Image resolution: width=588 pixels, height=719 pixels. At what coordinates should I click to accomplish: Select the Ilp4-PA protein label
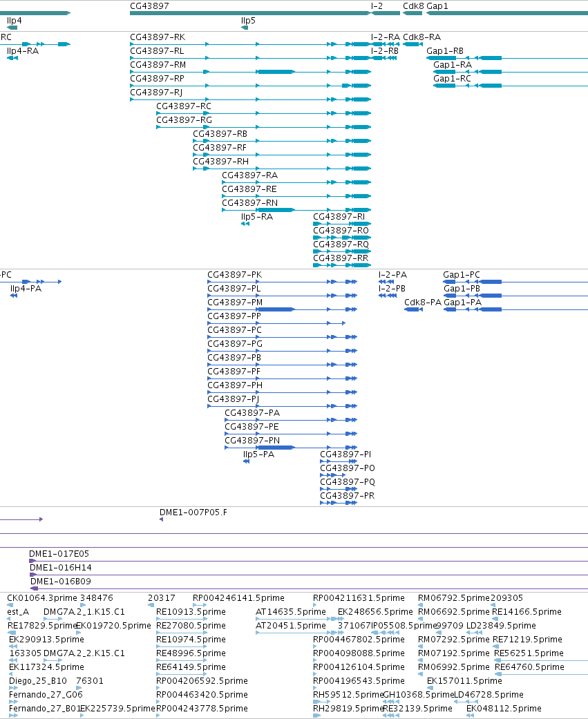tap(26, 289)
